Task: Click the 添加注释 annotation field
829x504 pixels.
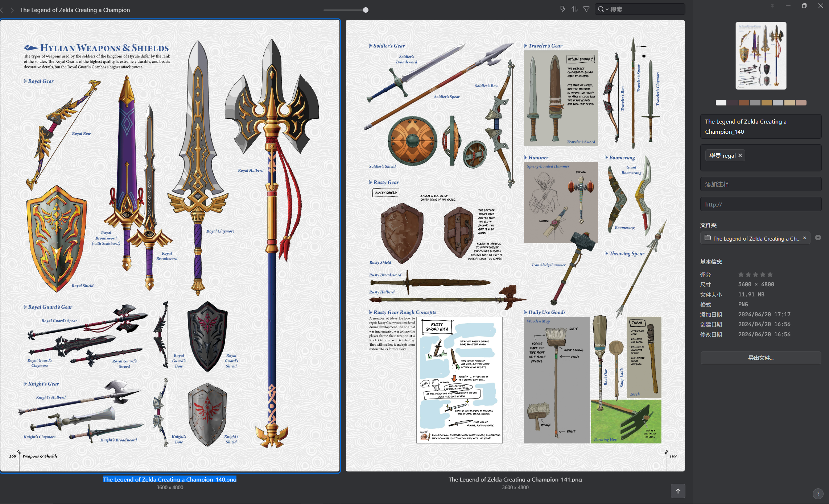Action: click(x=760, y=184)
